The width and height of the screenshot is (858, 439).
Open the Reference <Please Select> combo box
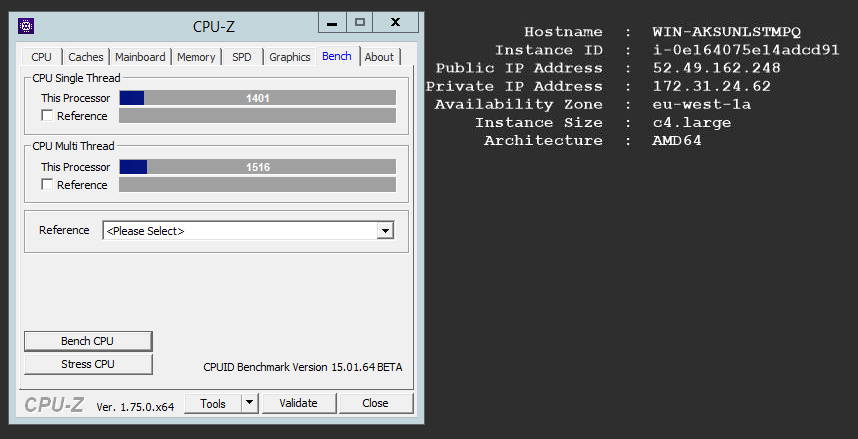[248, 230]
